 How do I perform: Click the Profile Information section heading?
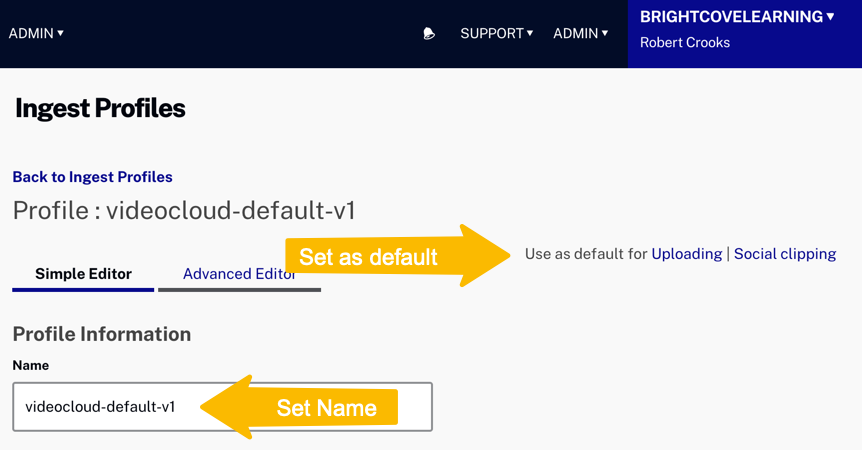pyautogui.click(x=101, y=334)
